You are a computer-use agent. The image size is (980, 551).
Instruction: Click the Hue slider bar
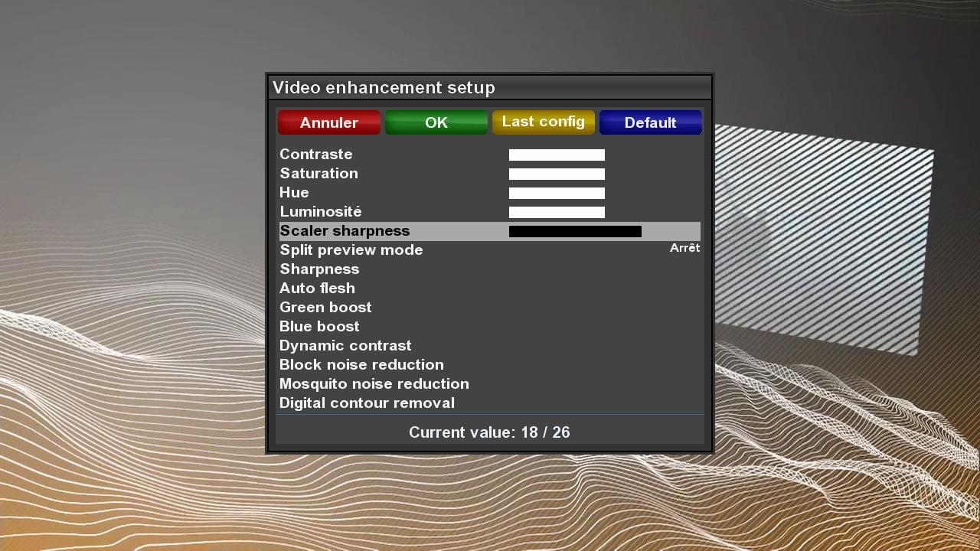pyautogui.click(x=557, y=194)
